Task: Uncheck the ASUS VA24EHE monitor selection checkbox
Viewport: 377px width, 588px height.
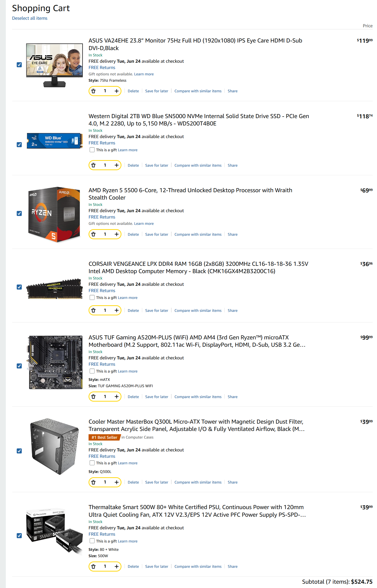Action: coord(19,65)
